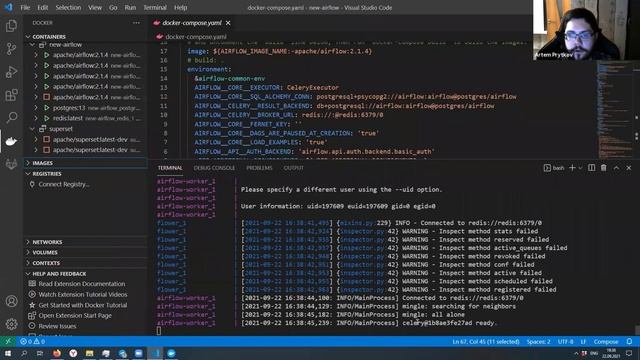The height and width of the screenshot is (360, 640).
Task: Change encoding via UTF-8 status item
Action: click(x=565, y=342)
